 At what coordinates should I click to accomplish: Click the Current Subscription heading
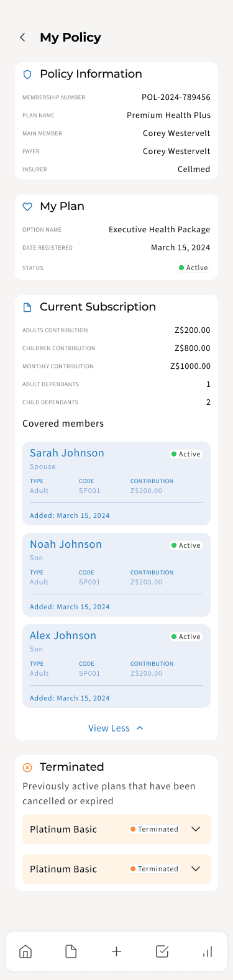[98, 307]
